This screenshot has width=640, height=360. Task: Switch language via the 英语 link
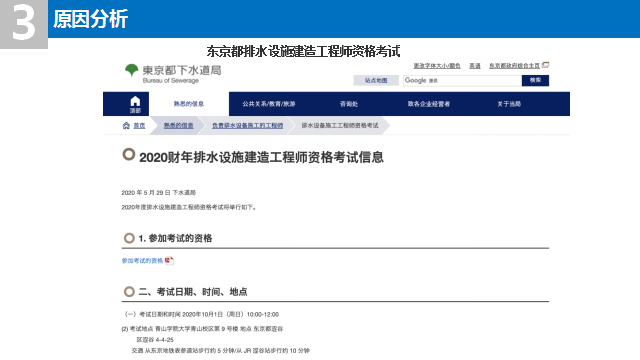pos(475,66)
